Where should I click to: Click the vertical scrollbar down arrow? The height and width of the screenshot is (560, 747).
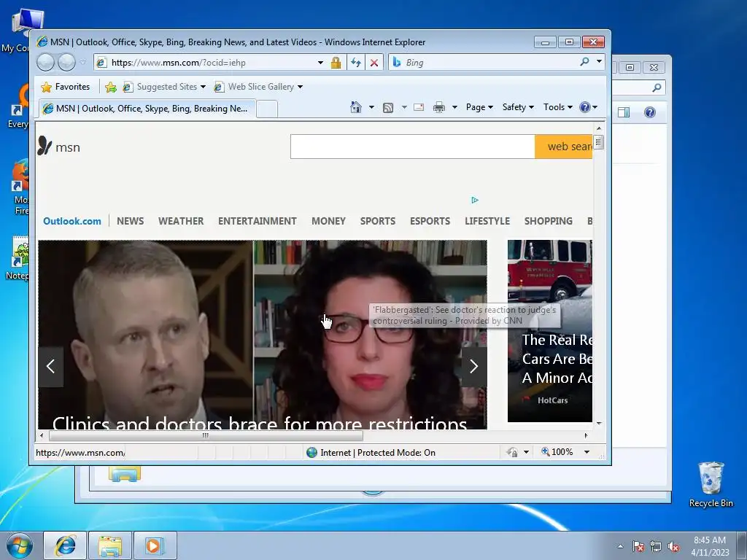(x=599, y=424)
